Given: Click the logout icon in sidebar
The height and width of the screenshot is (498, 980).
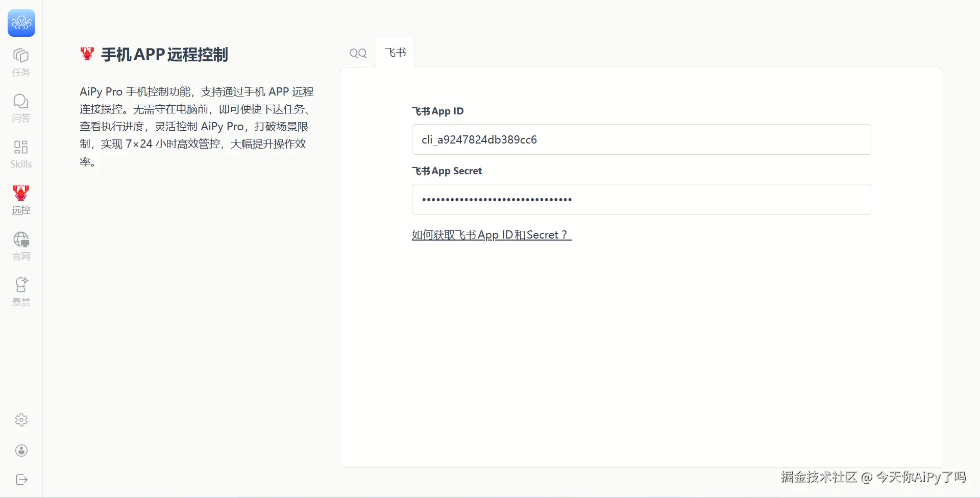Looking at the screenshot, I should [x=21, y=480].
